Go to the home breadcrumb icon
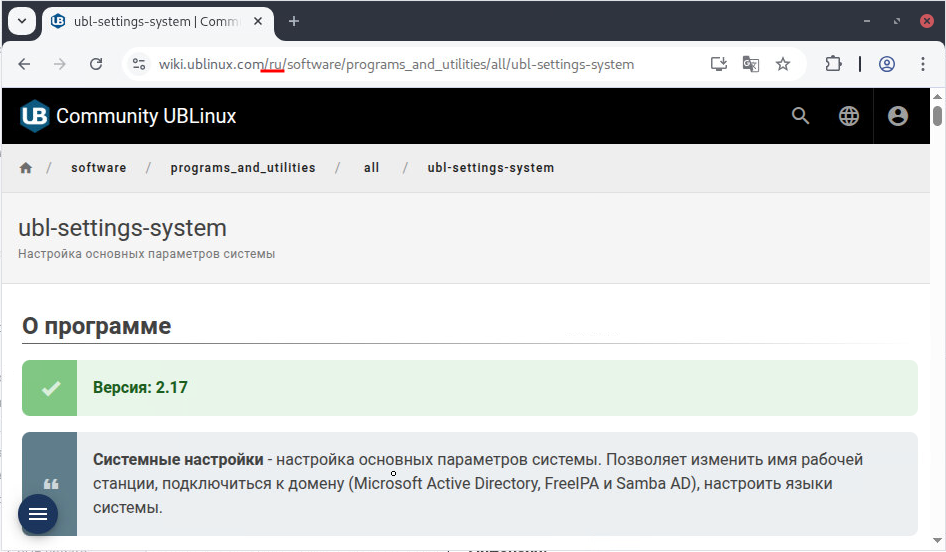 pyautogui.click(x=26, y=168)
